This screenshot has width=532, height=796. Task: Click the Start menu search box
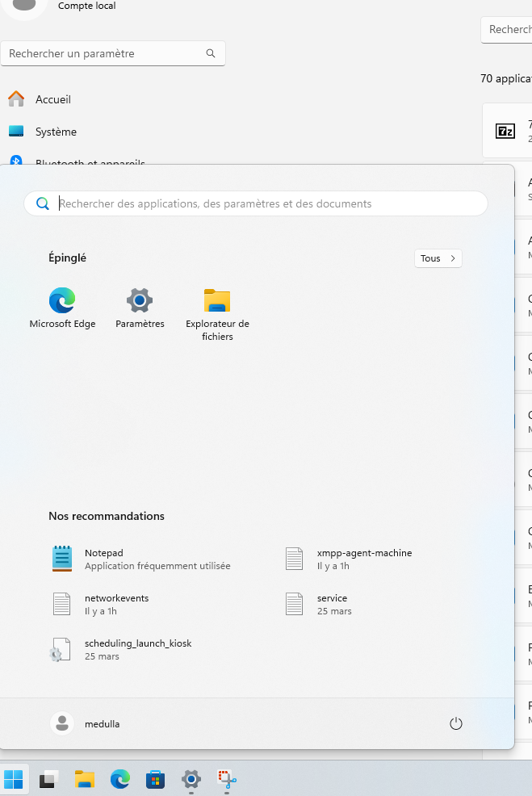(266, 204)
